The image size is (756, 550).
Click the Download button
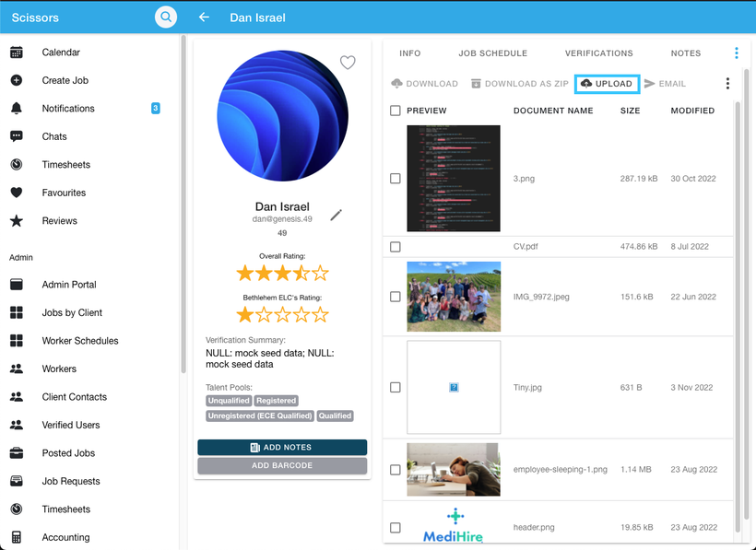(x=424, y=84)
